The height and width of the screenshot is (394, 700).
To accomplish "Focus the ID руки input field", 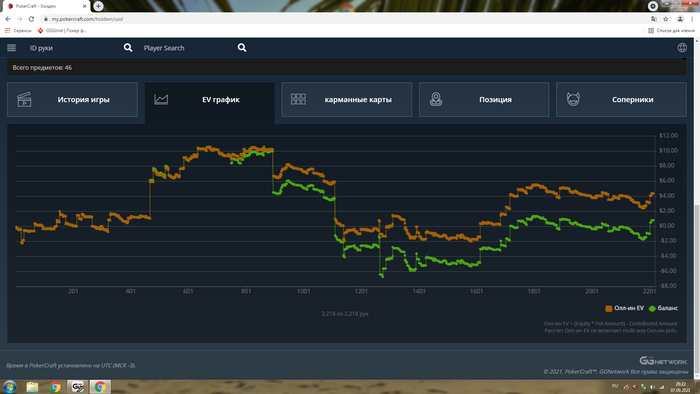I will [74, 48].
